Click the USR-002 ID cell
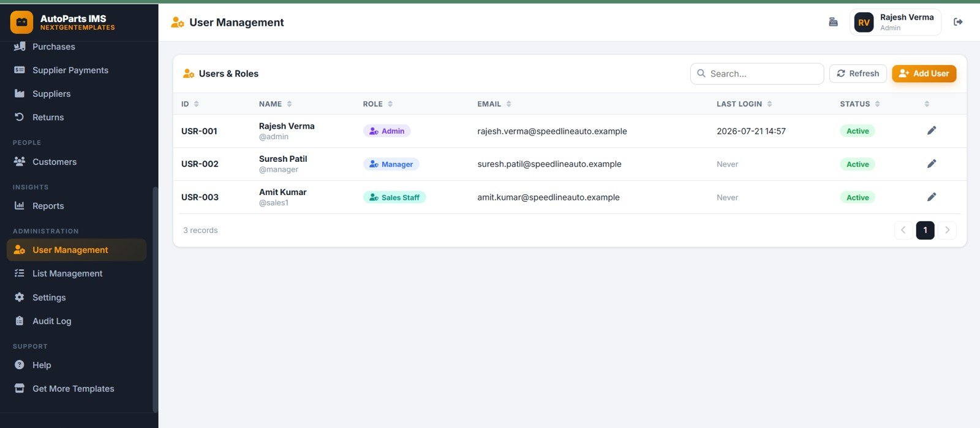This screenshot has width=980, height=428. point(200,164)
